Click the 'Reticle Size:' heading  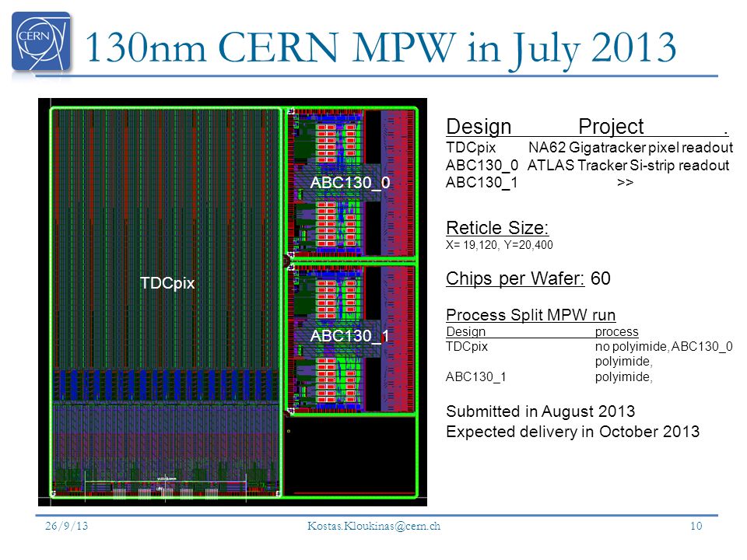(497, 228)
